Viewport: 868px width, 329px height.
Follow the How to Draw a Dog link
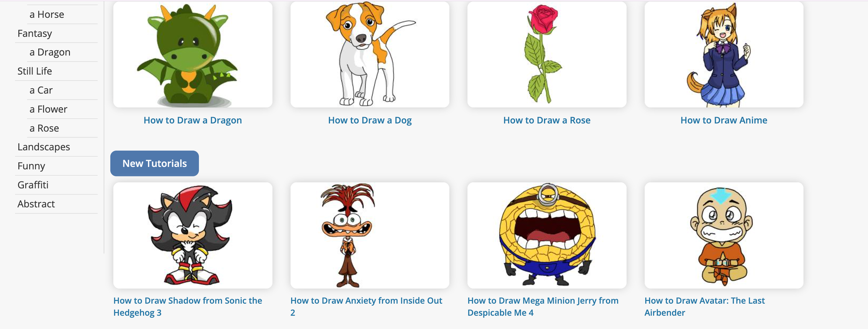(370, 120)
